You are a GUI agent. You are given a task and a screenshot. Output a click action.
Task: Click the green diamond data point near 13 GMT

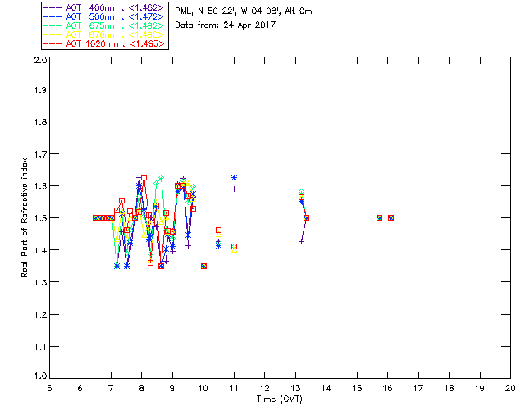[x=301, y=192]
